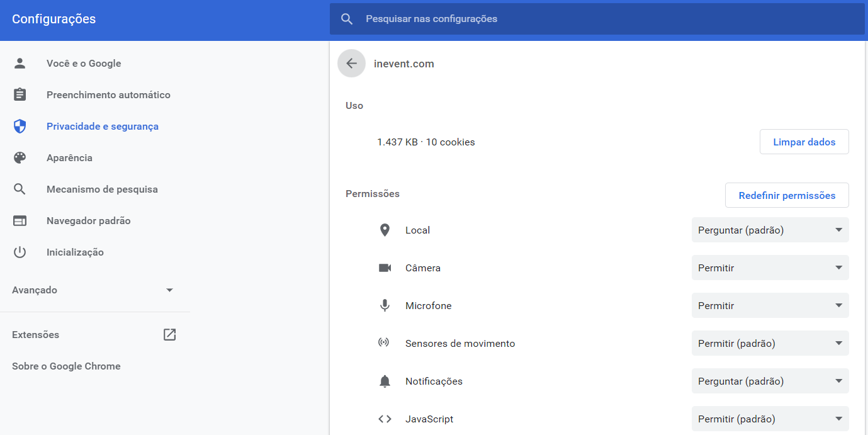This screenshot has width=868, height=435.
Task: Click the JavaScript label text
Action: point(429,419)
